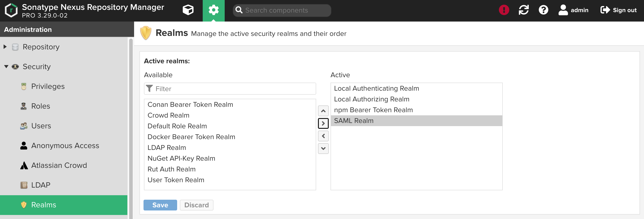Image resolution: width=644 pixels, height=219 pixels.
Task: Click the sidebar vertical scrollbar
Action: click(131, 125)
